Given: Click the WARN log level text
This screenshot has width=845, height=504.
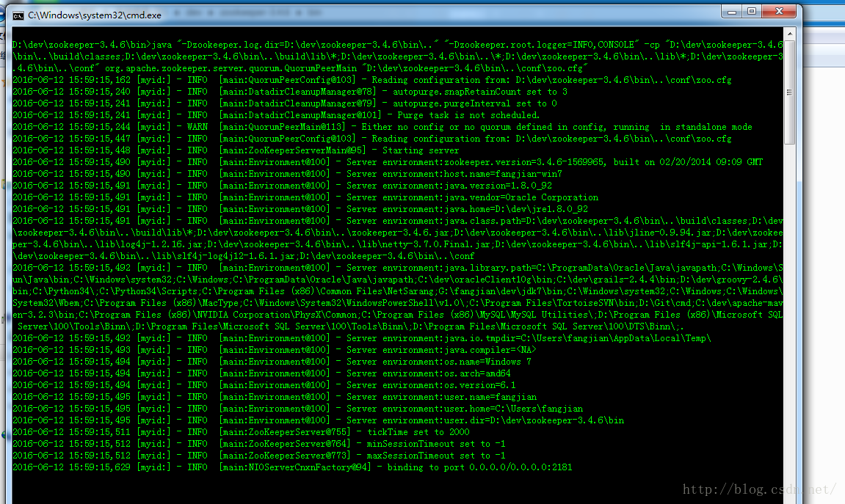Looking at the screenshot, I should (197, 127).
